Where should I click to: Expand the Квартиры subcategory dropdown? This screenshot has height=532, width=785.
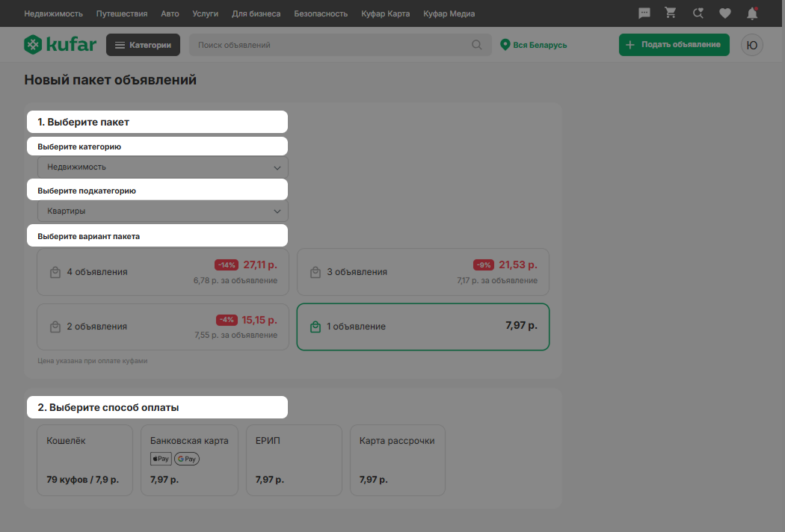pos(163,211)
